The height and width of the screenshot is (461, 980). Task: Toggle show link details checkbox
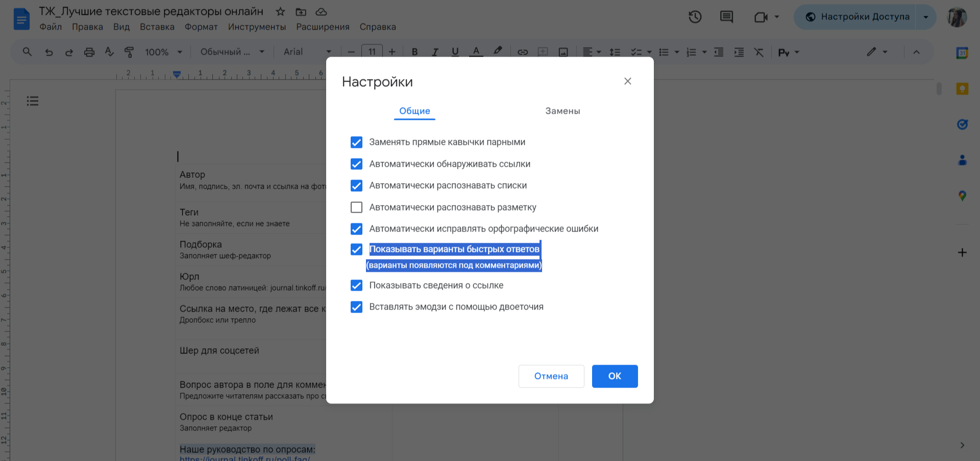coord(356,285)
